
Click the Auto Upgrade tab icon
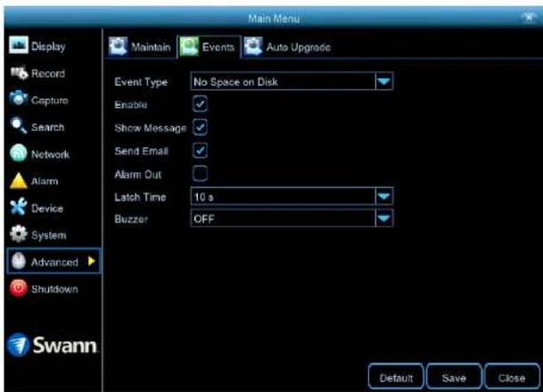[x=253, y=46]
